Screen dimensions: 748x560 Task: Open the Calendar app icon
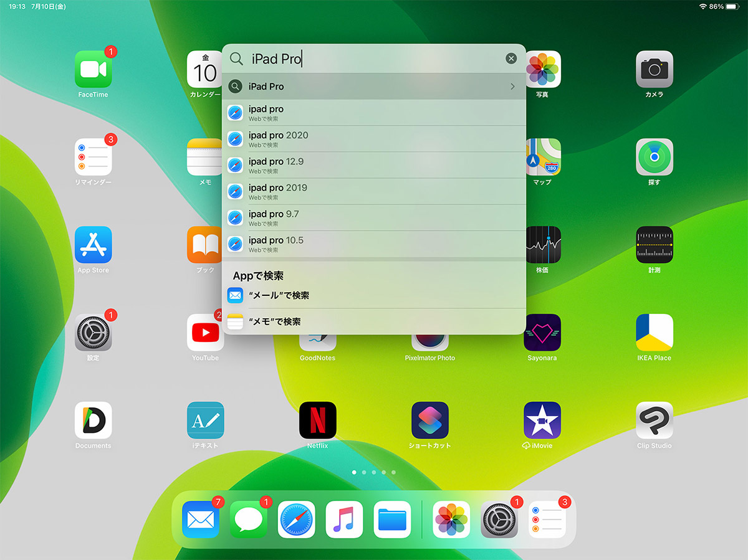(204, 69)
